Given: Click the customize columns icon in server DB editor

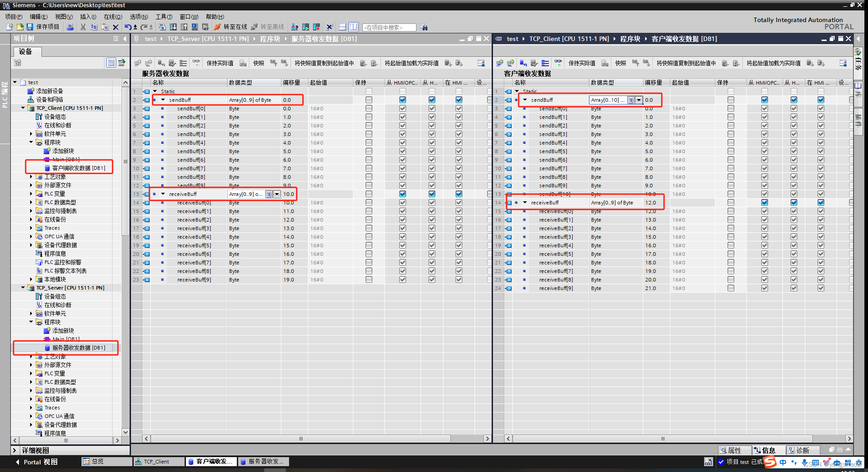Looking at the screenshot, I should [x=481, y=63].
